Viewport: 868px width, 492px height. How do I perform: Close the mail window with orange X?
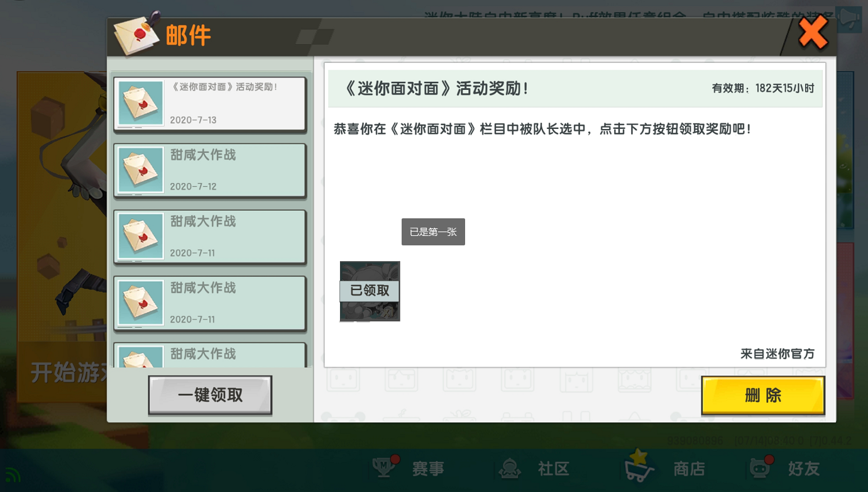tap(813, 33)
